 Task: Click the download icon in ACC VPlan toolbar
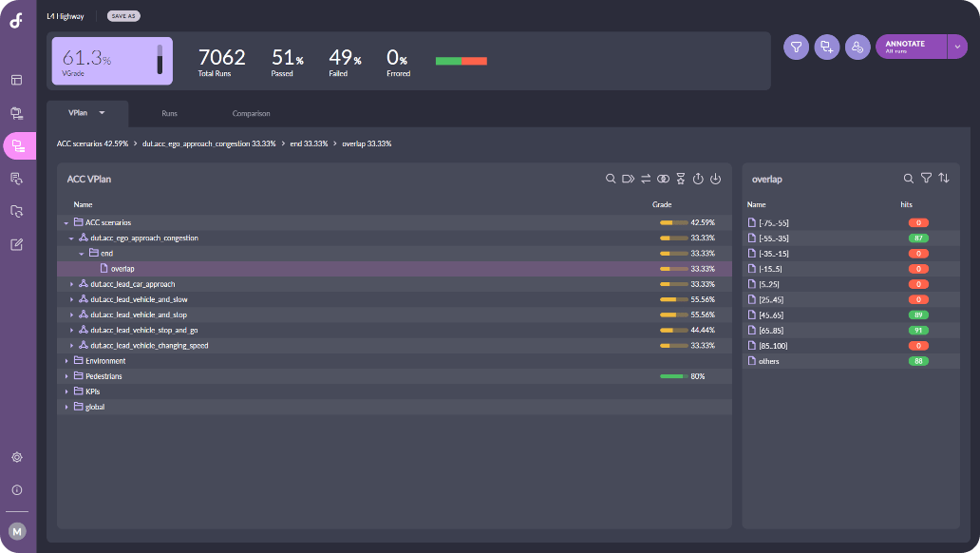(716, 179)
